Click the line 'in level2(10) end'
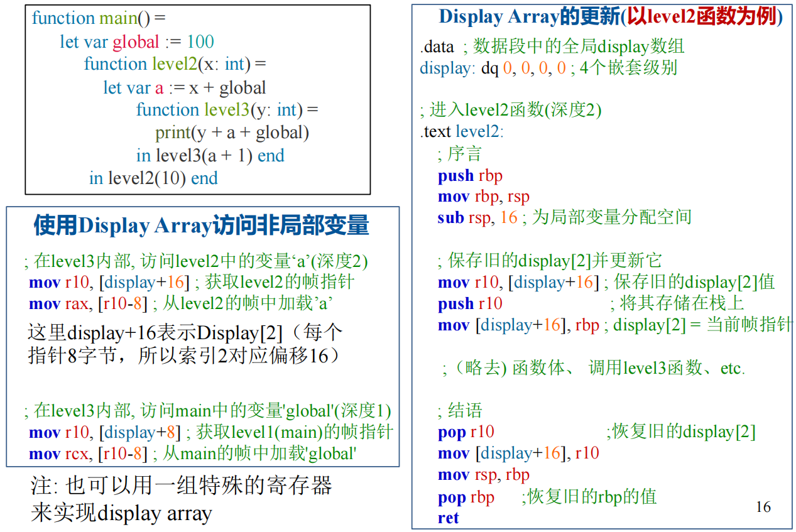The image size is (796, 532). tap(153, 178)
